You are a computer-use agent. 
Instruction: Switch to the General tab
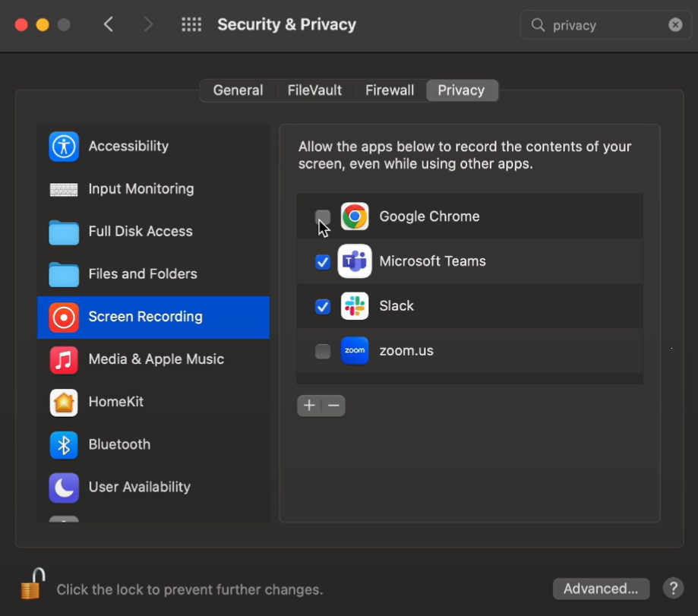point(238,90)
